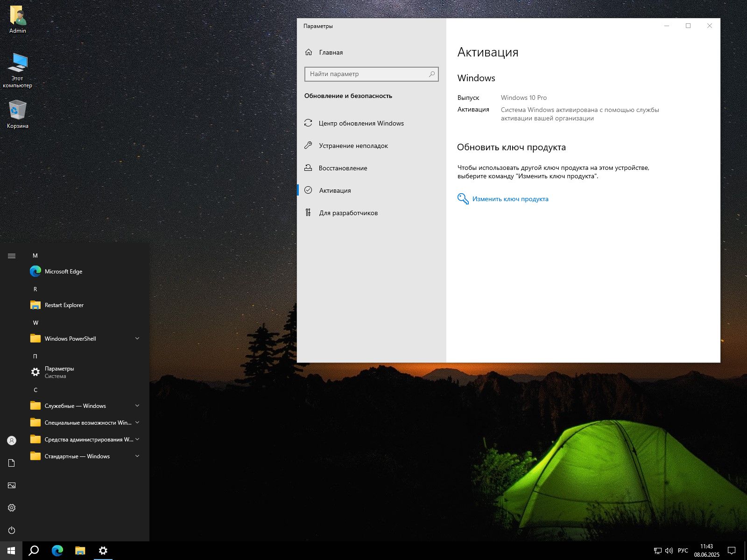Screen dimensions: 747x560
Task: Open Pictures icon in Start menu rail
Action: point(12,485)
